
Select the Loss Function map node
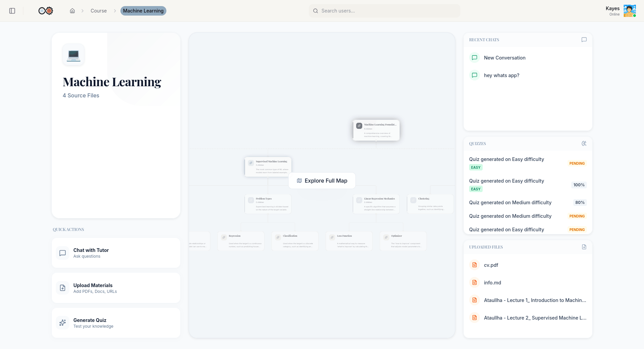click(x=349, y=241)
